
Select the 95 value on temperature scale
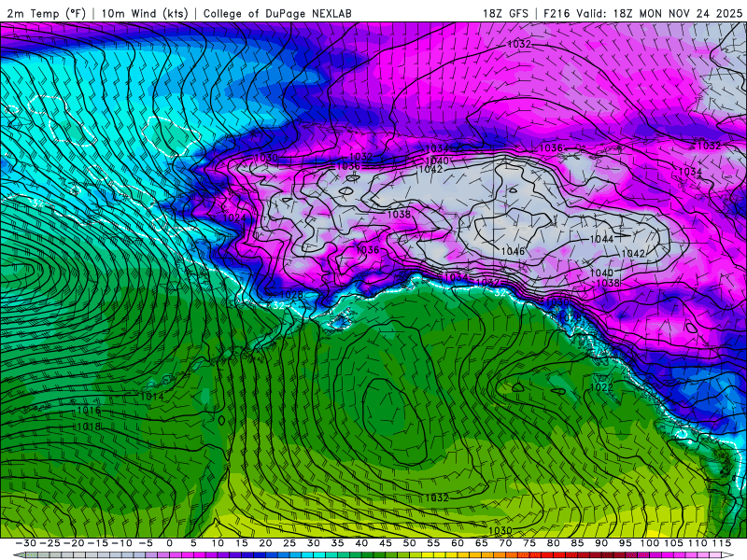coord(625,543)
